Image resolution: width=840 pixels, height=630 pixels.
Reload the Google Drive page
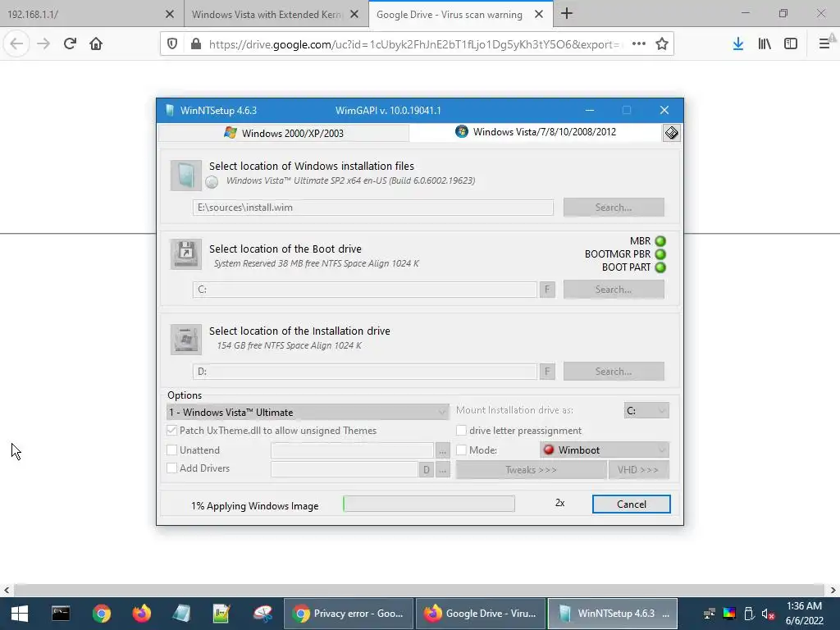click(x=70, y=44)
